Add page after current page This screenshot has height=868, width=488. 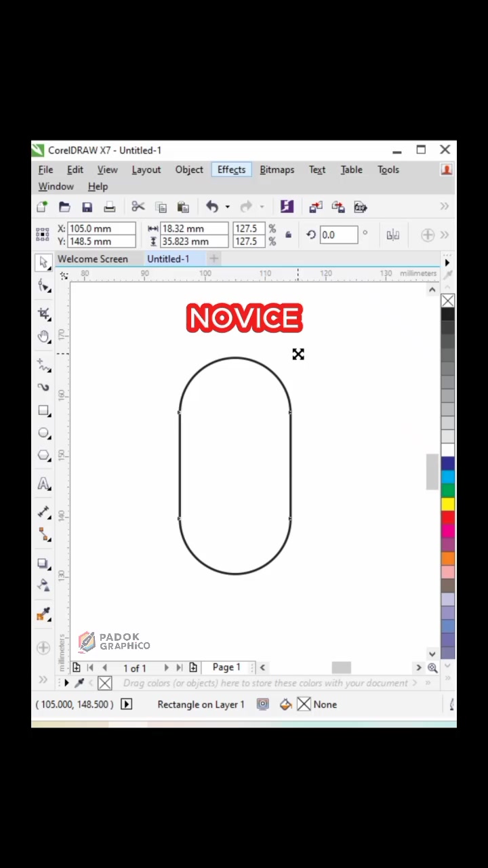pos(193,668)
